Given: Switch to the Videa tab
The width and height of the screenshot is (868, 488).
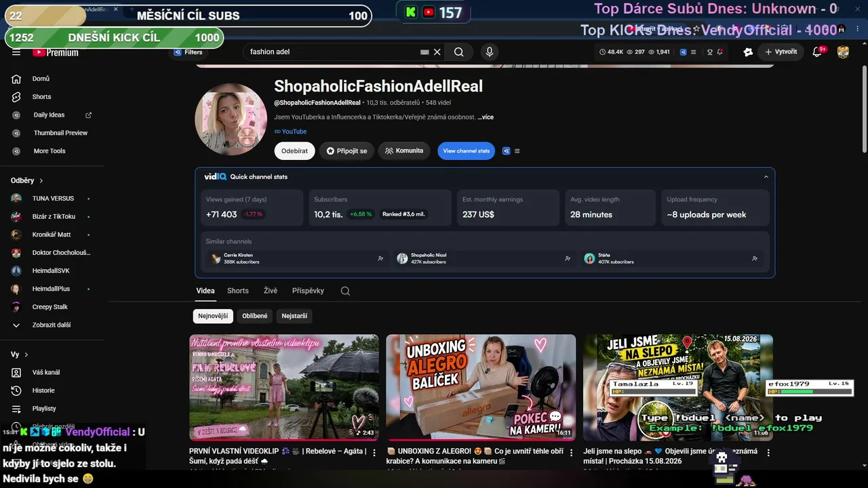Looking at the screenshot, I should click(x=205, y=291).
